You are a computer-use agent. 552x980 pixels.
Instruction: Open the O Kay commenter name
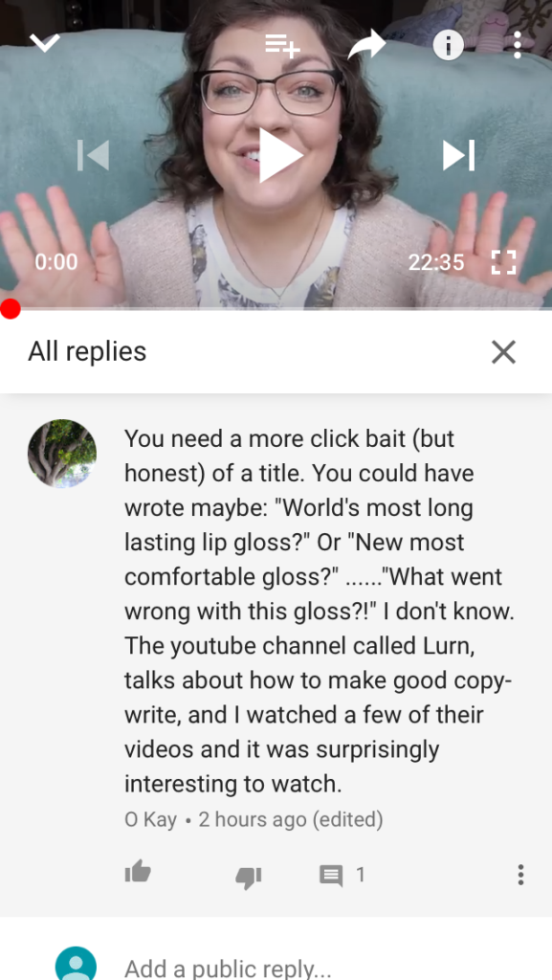point(150,819)
